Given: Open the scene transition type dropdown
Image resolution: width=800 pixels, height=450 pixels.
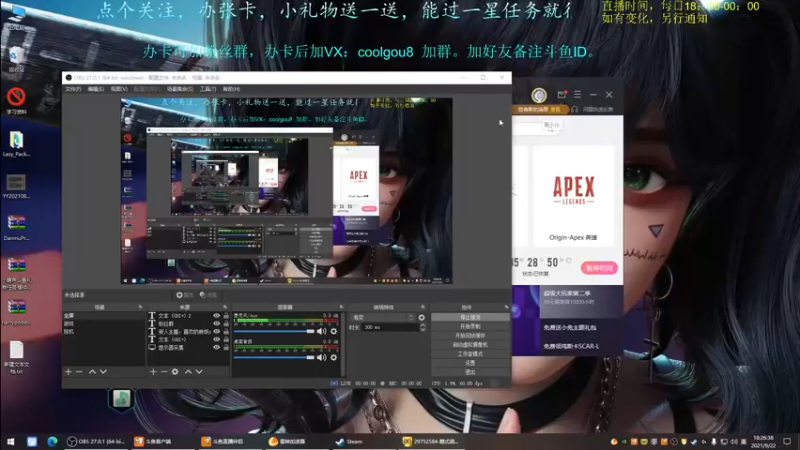Looking at the screenshot, I should point(383,317).
